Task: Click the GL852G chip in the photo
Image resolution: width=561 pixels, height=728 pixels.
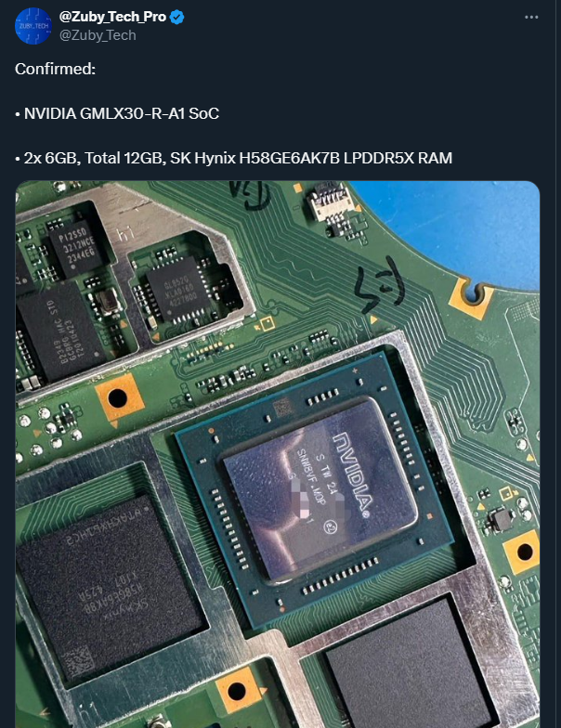Action: (180, 290)
